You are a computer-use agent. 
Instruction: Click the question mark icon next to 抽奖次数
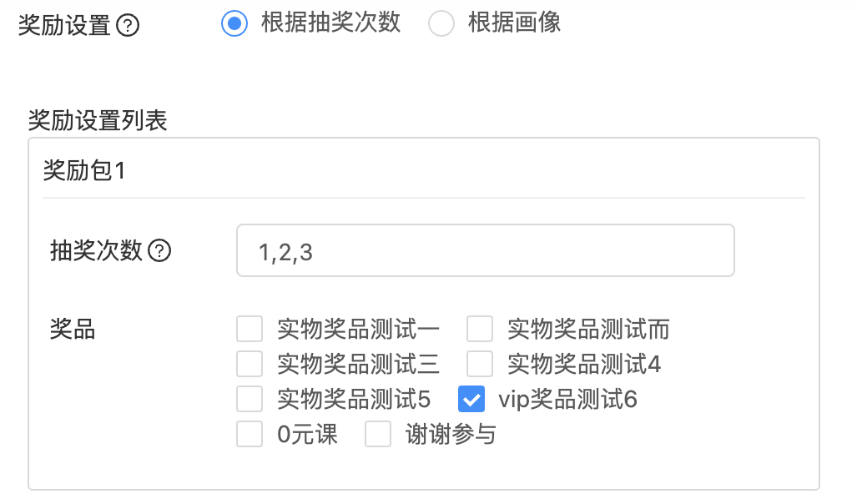159,250
